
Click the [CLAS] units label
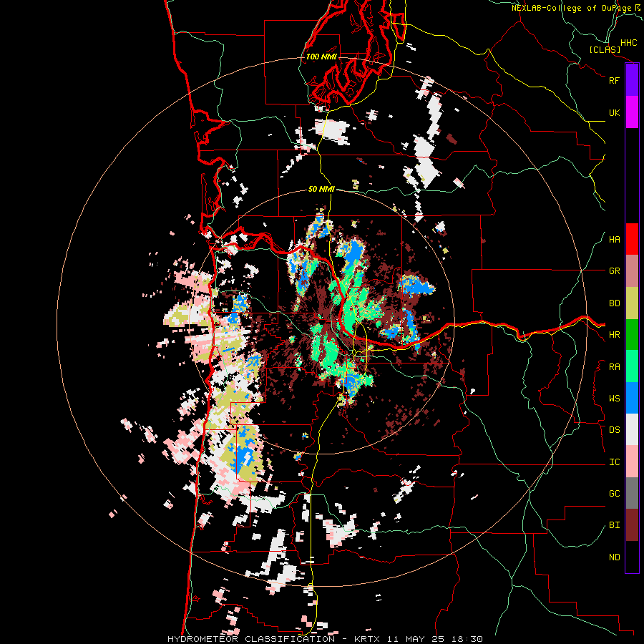click(605, 50)
